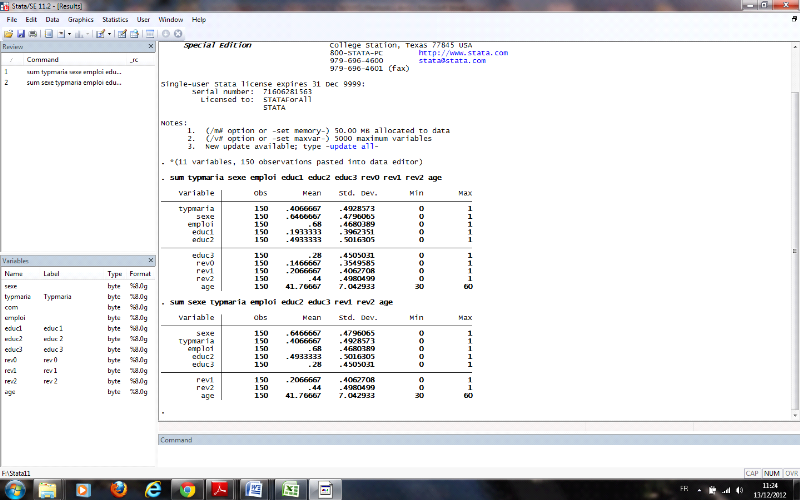The height and width of the screenshot is (500, 800).
Task: Click the Break (red X) toolbar icon
Action: tap(179, 34)
